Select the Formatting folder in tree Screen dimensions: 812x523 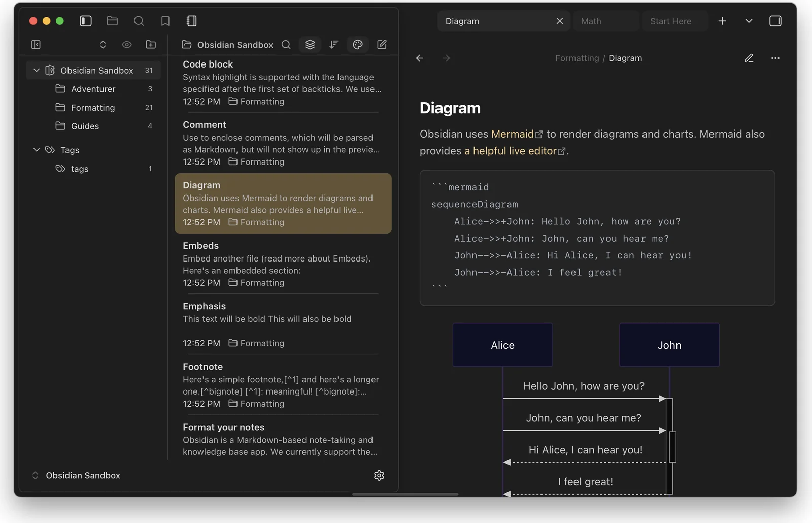pyautogui.click(x=93, y=108)
